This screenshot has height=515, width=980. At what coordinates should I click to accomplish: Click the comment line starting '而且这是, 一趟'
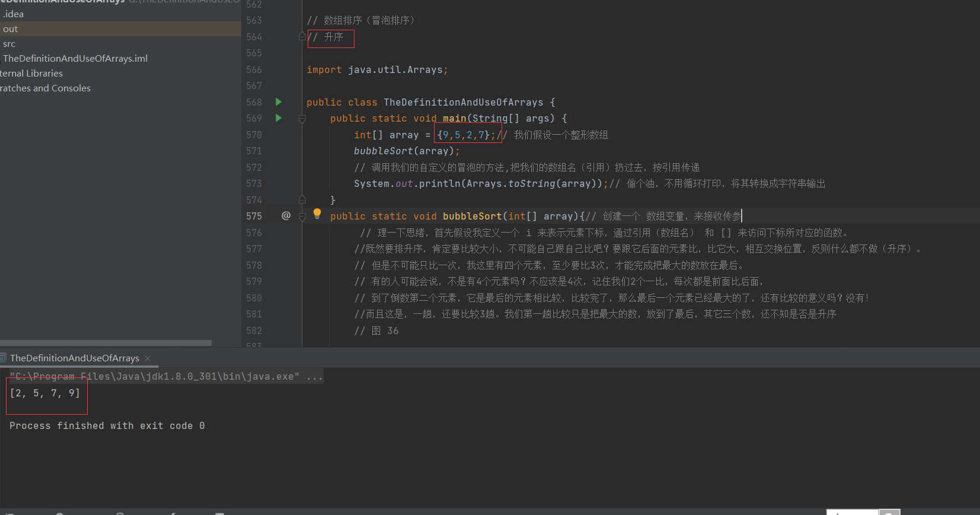[x=595, y=314]
